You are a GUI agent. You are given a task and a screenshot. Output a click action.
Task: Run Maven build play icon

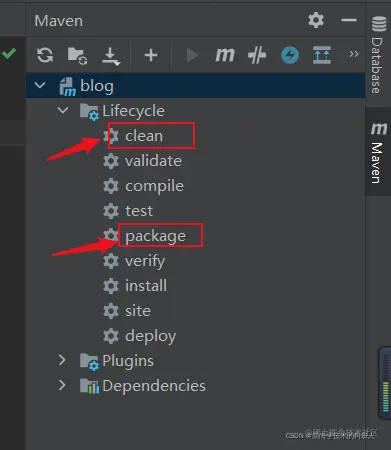(192, 55)
